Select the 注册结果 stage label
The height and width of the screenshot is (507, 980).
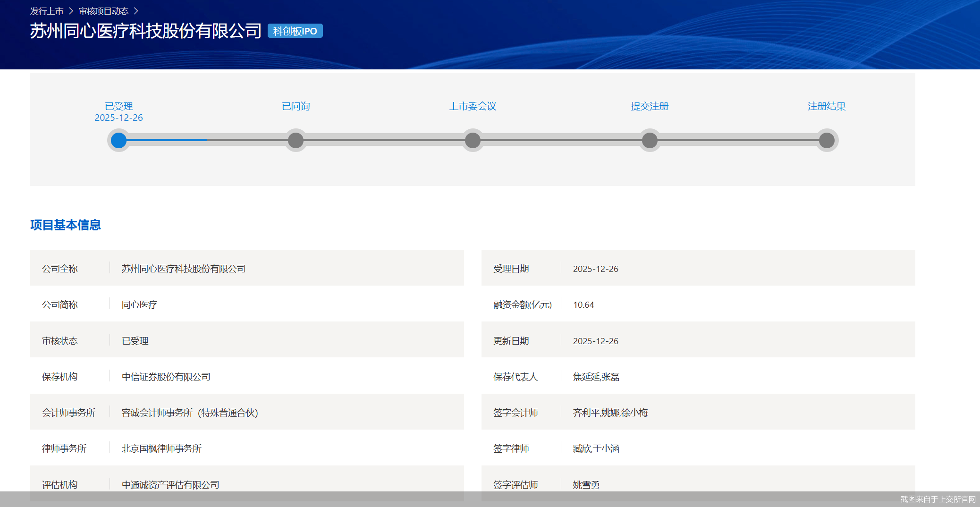point(827,106)
